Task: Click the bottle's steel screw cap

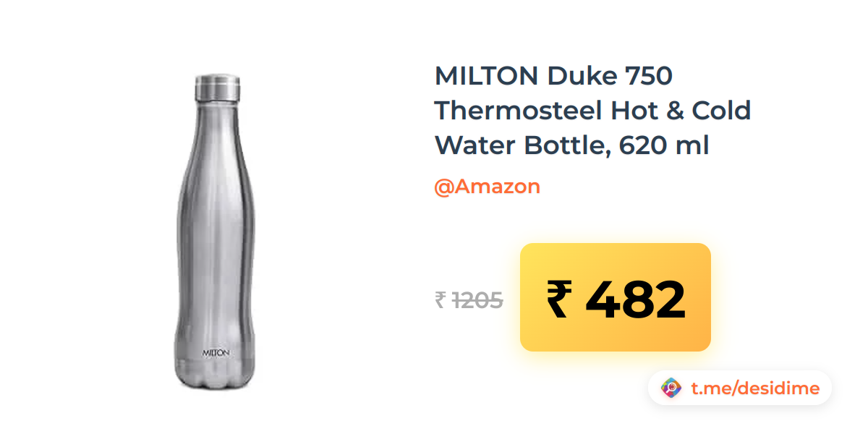Action: click(x=217, y=86)
